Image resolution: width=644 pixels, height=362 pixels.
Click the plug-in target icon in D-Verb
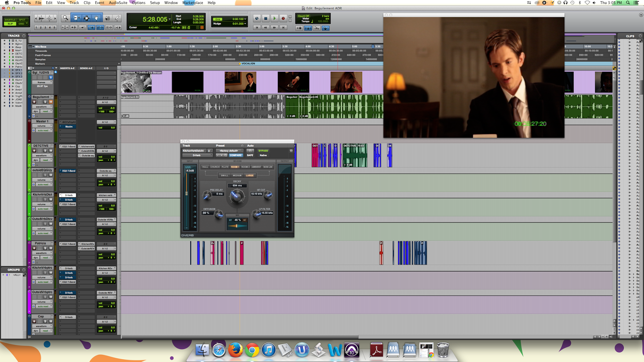291,151
